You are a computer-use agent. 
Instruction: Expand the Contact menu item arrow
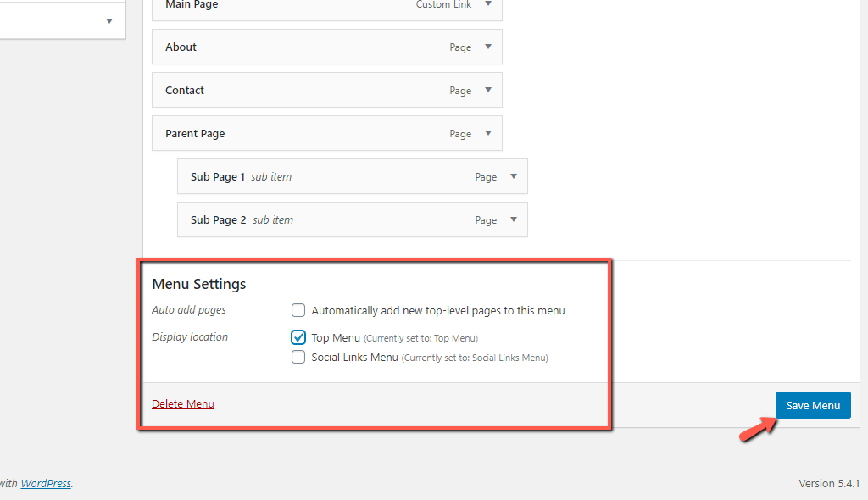pyautogui.click(x=488, y=91)
